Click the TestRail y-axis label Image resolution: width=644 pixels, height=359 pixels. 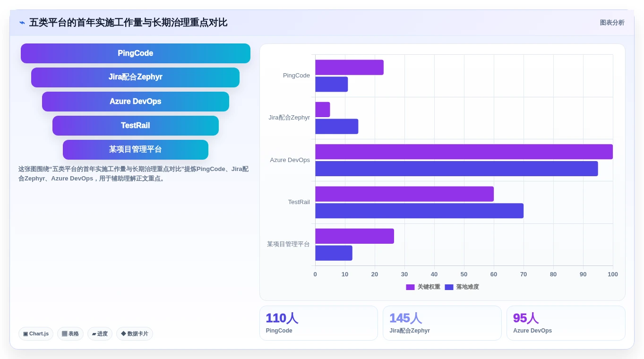(x=299, y=202)
